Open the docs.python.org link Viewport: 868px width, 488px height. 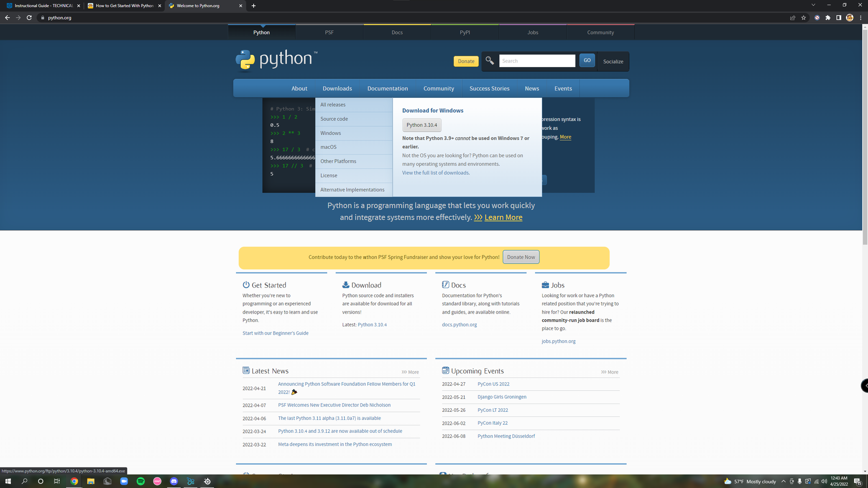click(x=459, y=325)
